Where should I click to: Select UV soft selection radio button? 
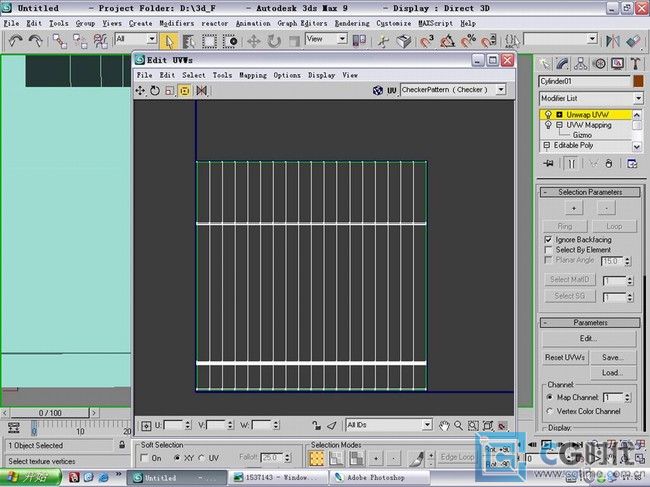pos(201,458)
